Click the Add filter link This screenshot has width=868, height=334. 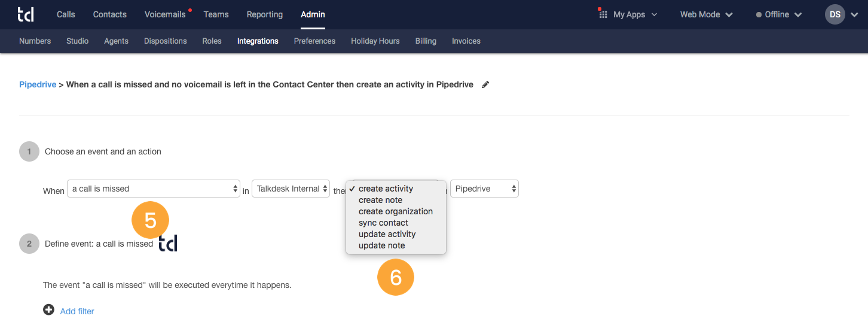coord(77,311)
